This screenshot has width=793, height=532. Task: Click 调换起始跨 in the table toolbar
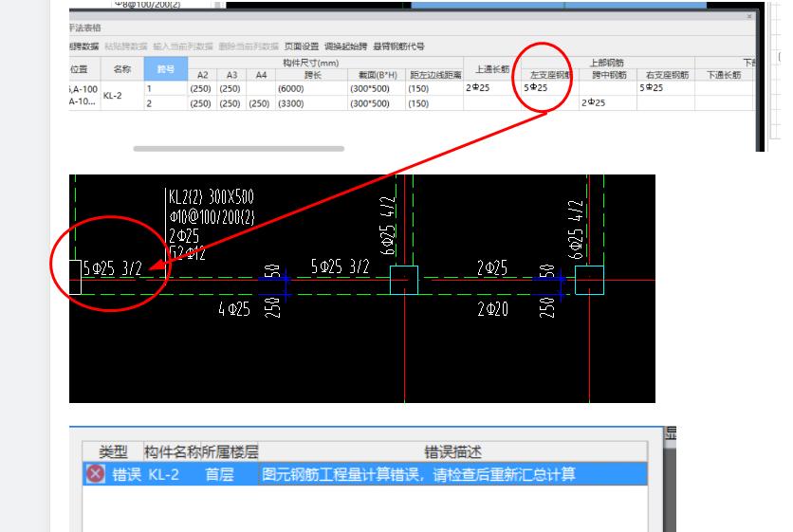click(x=346, y=46)
